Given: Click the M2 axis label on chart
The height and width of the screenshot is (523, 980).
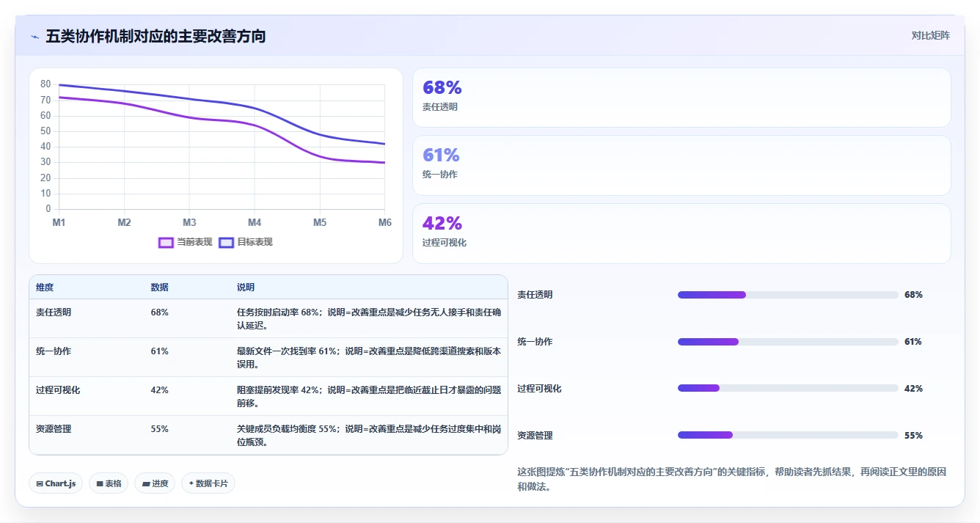Looking at the screenshot, I should pyautogui.click(x=124, y=222).
